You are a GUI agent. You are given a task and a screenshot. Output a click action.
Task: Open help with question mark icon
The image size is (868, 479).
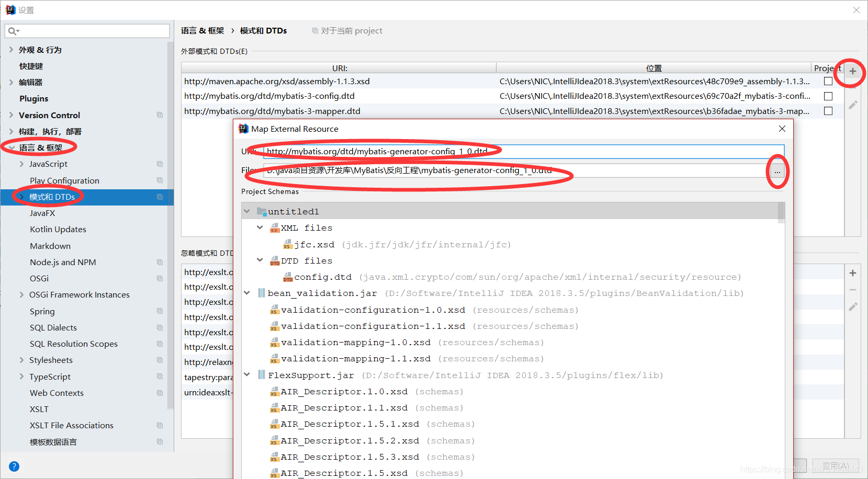[x=14, y=466]
